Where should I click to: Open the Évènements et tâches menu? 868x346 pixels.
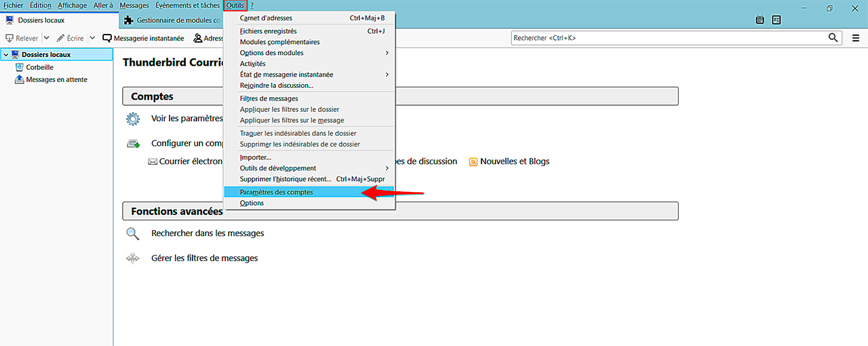188,5
